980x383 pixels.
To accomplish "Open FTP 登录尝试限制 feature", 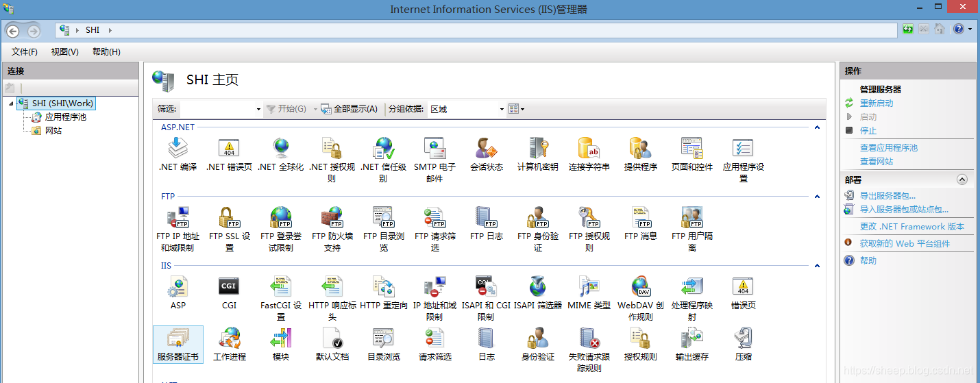I will (281, 229).
